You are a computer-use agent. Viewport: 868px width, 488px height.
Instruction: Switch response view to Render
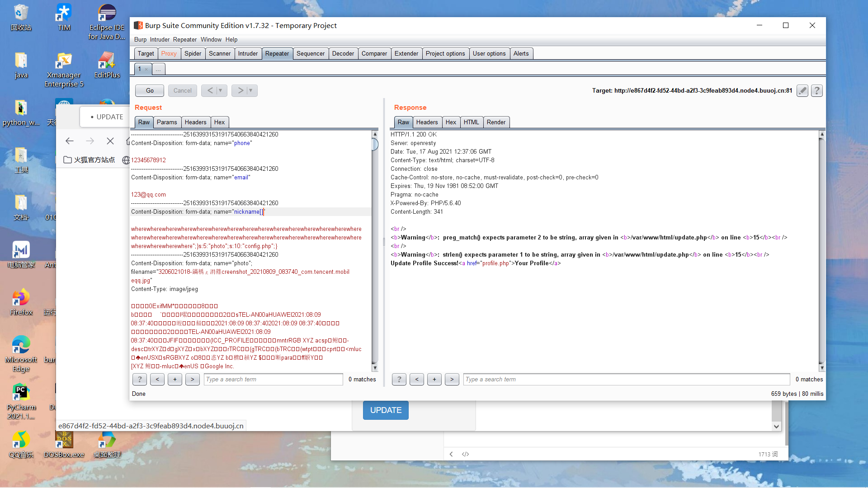(x=496, y=122)
